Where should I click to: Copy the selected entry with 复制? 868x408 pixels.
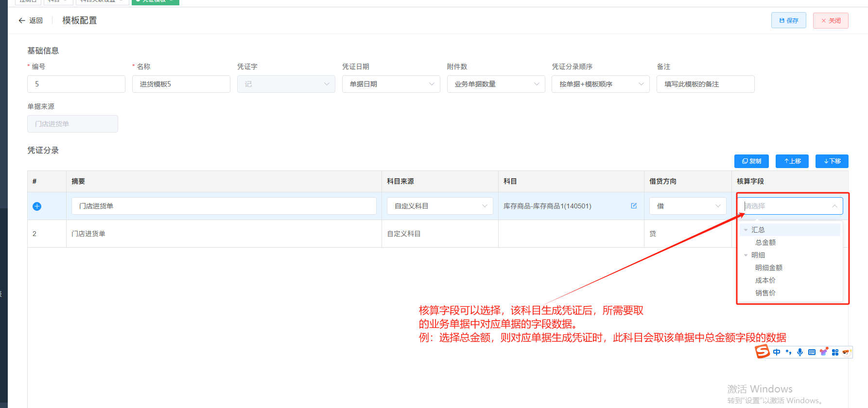coord(751,161)
